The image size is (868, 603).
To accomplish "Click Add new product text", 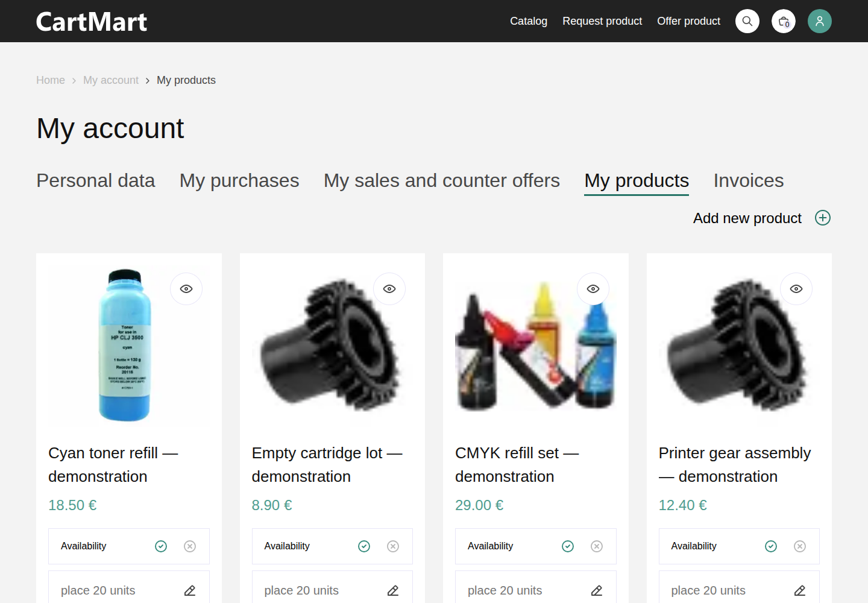I will (x=747, y=218).
